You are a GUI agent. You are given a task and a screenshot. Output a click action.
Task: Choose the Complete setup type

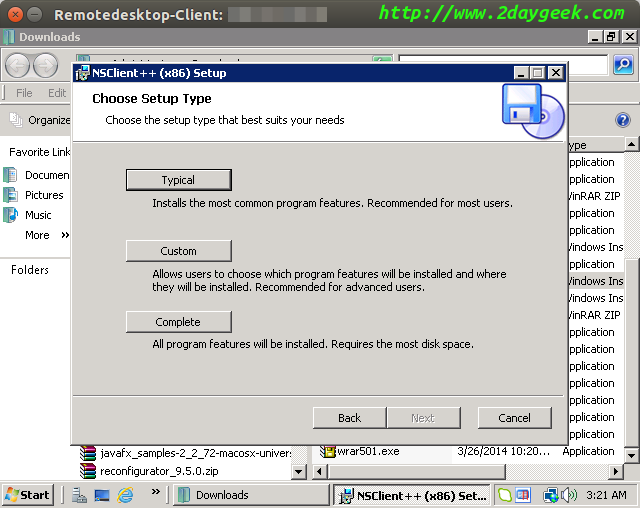coord(178,322)
